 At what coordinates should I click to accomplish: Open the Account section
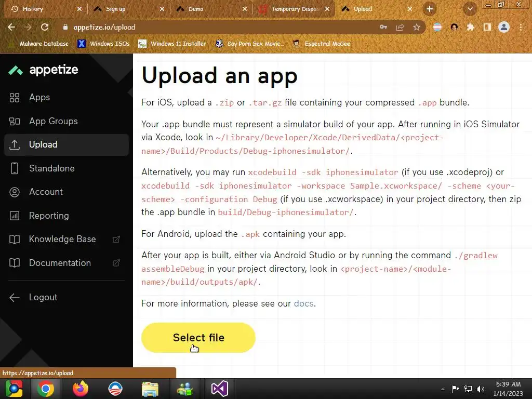46,192
